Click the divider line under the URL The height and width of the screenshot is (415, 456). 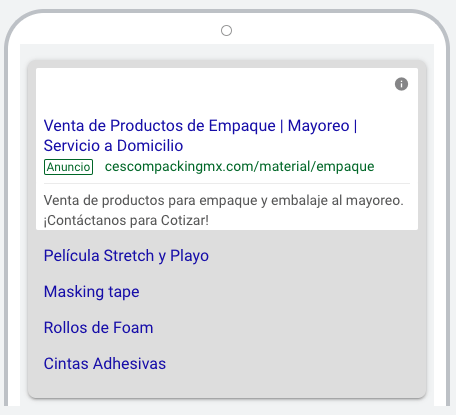click(227, 183)
